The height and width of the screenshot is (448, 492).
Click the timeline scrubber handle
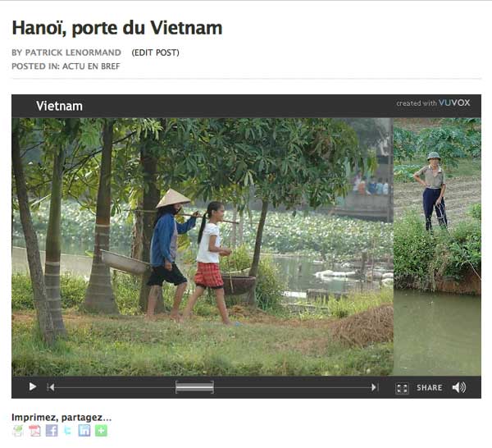coord(194,387)
